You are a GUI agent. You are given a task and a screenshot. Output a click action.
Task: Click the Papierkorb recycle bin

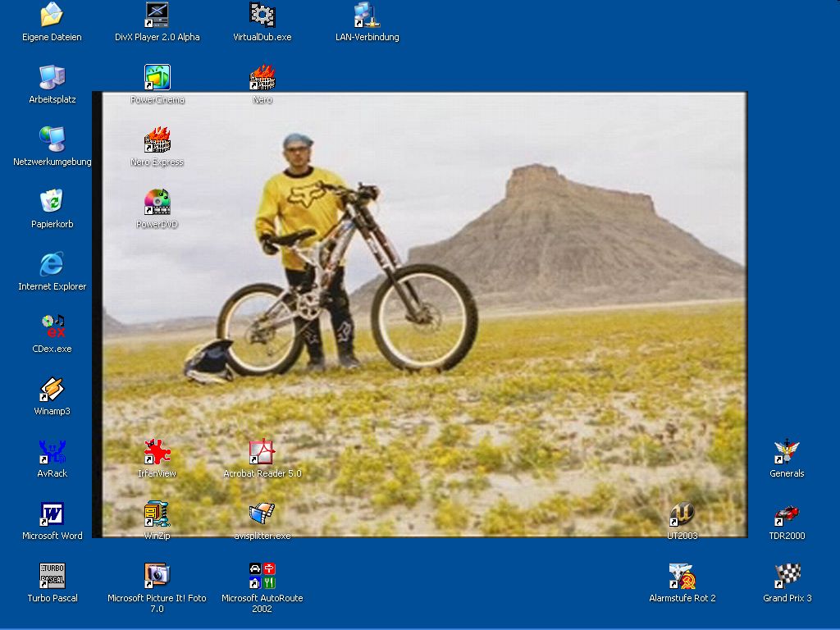coord(52,202)
